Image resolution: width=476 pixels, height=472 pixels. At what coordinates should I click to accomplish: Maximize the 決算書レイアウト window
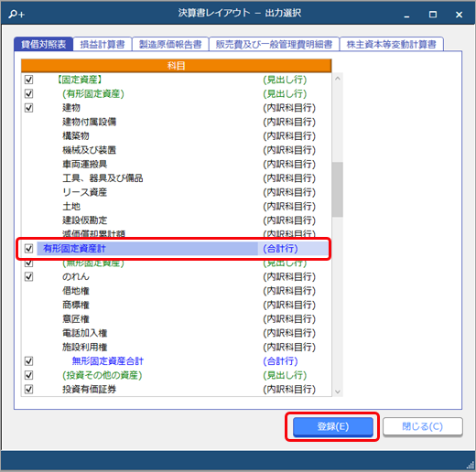(433, 15)
